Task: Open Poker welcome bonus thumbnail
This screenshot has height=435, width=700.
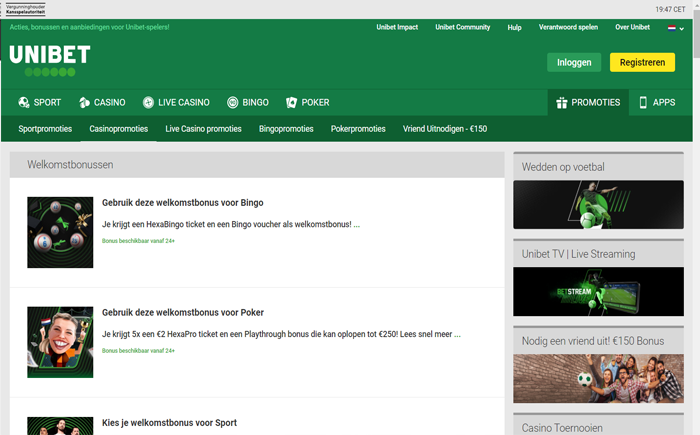Action: pyautogui.click(x=60, y=342)
